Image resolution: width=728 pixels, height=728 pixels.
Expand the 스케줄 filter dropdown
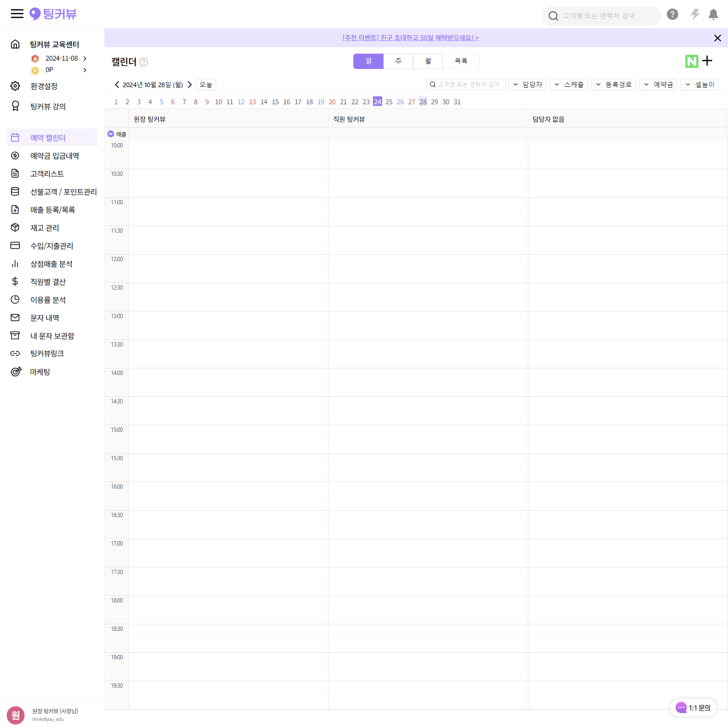(569, 84)
